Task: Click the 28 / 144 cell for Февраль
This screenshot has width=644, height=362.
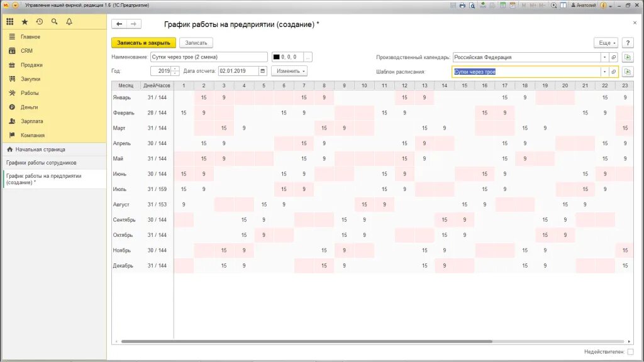Action: point(157,113)
